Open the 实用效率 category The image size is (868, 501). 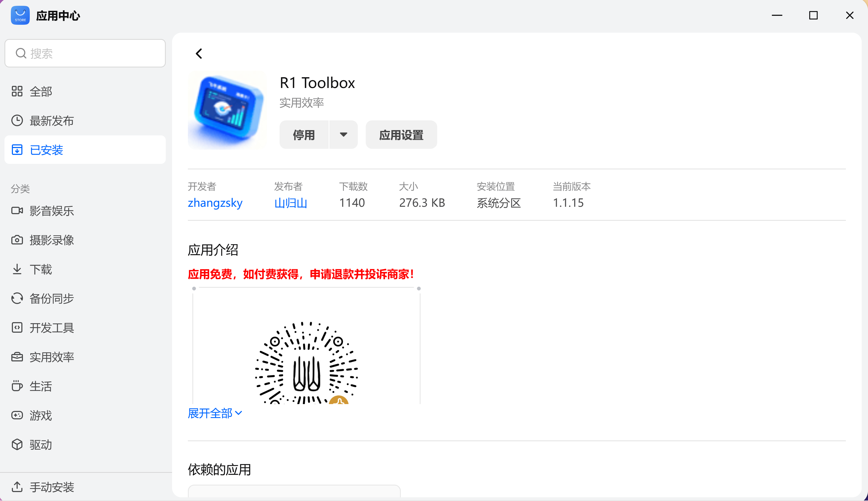pos(52,357)
